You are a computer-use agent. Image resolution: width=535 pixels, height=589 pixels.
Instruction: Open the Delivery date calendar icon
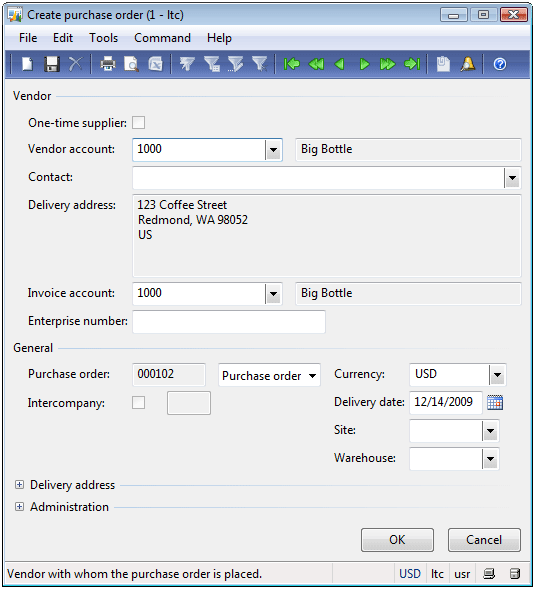[x=495, y=403]
